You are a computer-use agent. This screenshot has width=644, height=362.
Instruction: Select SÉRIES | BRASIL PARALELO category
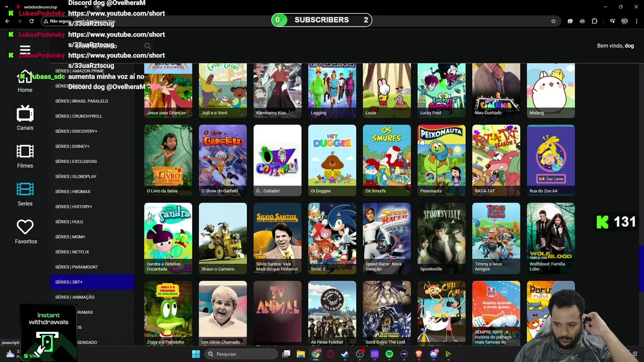click(x=93, y=101)
